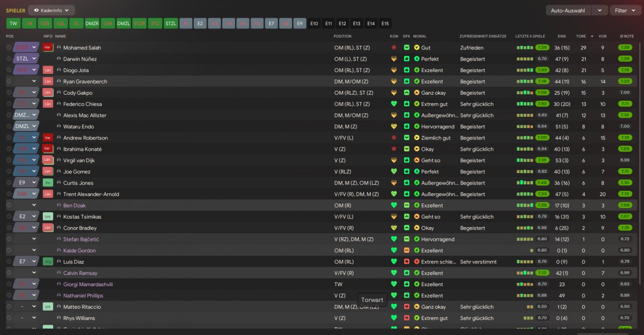Image resolution: width=644 pixels, height=335 pixels.
Task: Click profile icon beside Virgil van Dijk
Action: [x=59, y=160]
